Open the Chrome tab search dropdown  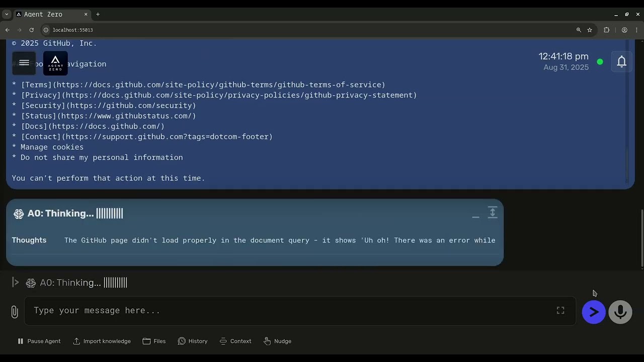coord(7,14)
